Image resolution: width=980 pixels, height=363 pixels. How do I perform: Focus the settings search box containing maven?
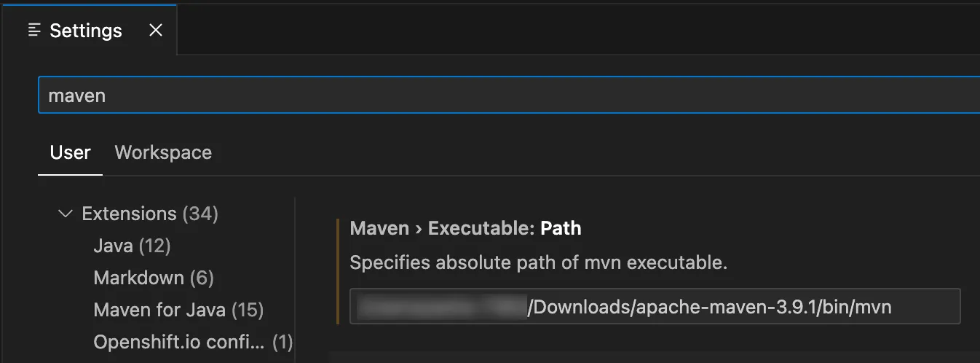pos(509,95)
